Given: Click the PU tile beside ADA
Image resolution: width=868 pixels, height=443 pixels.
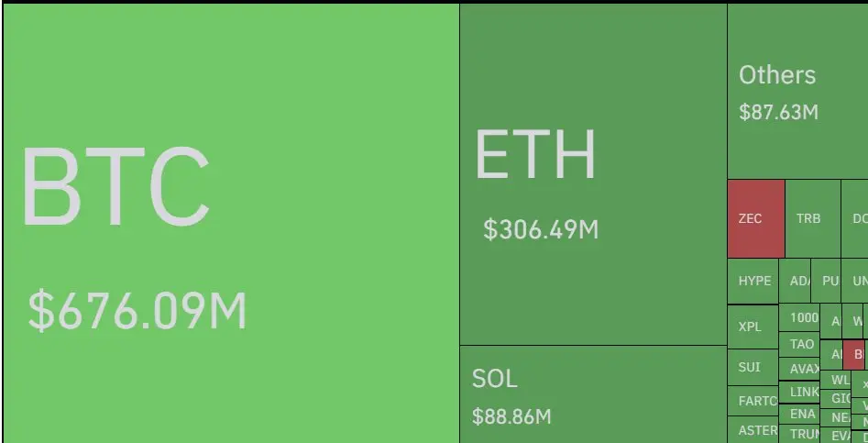Looking at the screenshot, I should click(x=828, y=282).
